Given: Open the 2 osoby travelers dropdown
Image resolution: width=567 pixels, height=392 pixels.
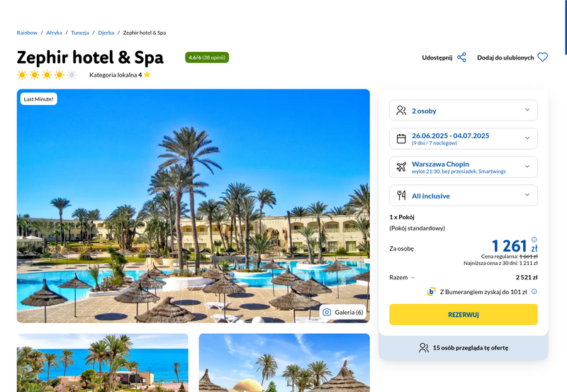Looking at the screenshot, I should click(x=464, y=111).
